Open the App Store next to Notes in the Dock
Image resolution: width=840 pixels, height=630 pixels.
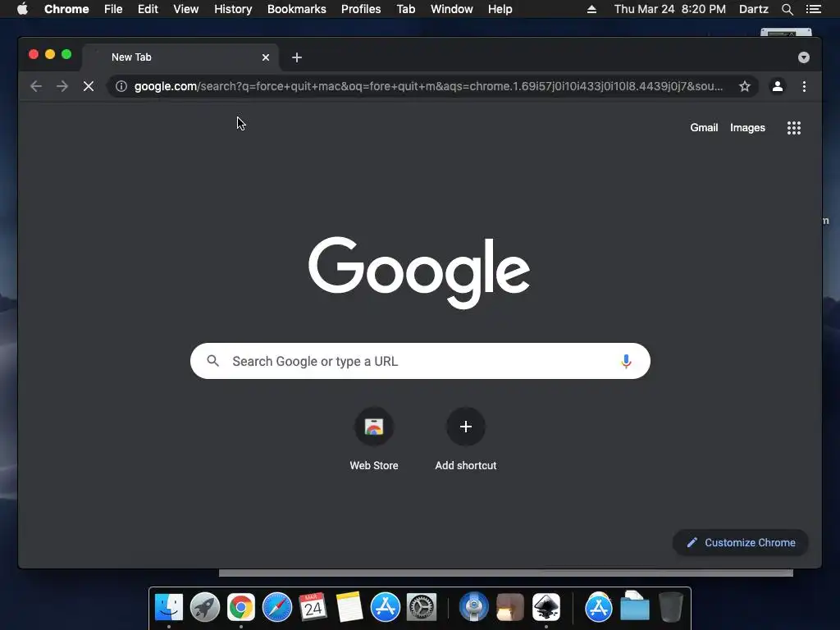[x=386, y=607]
